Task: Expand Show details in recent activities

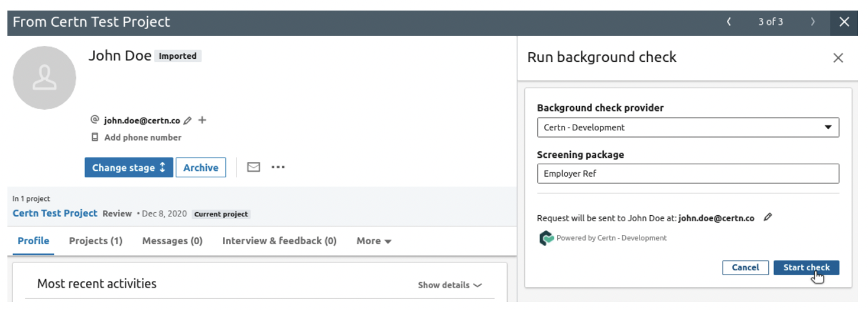Action: [x=449, y=285]
